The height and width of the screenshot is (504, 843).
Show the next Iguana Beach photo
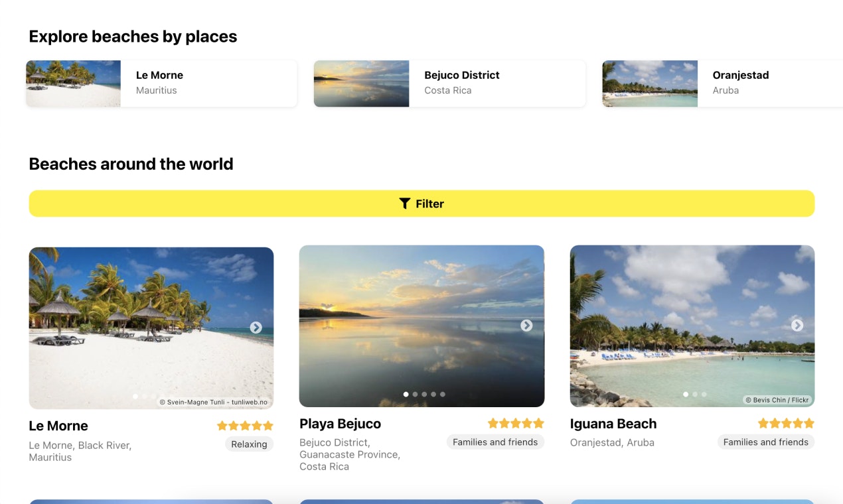[797, 326]
